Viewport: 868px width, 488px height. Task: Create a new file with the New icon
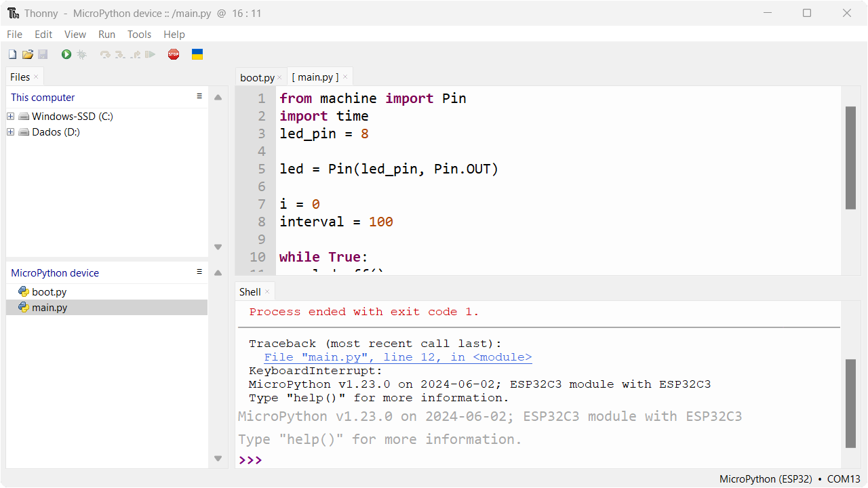point(12,54)
